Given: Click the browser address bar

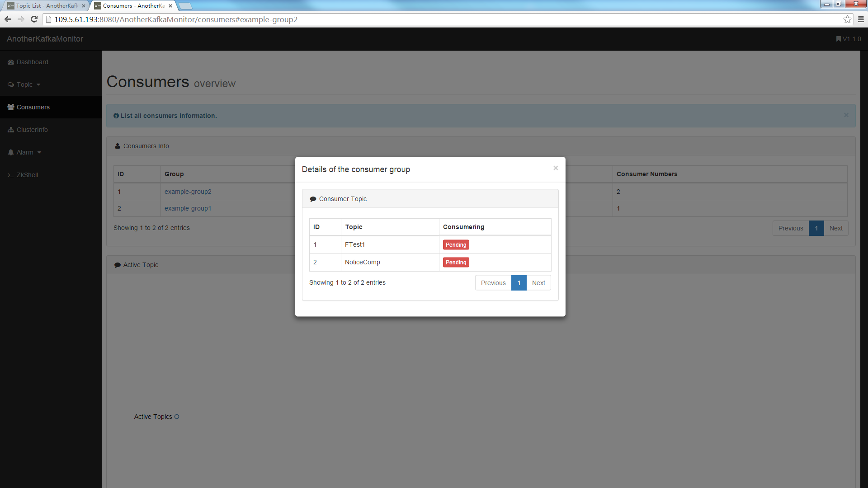Looking at the screenshot, I should coord(407,19).
